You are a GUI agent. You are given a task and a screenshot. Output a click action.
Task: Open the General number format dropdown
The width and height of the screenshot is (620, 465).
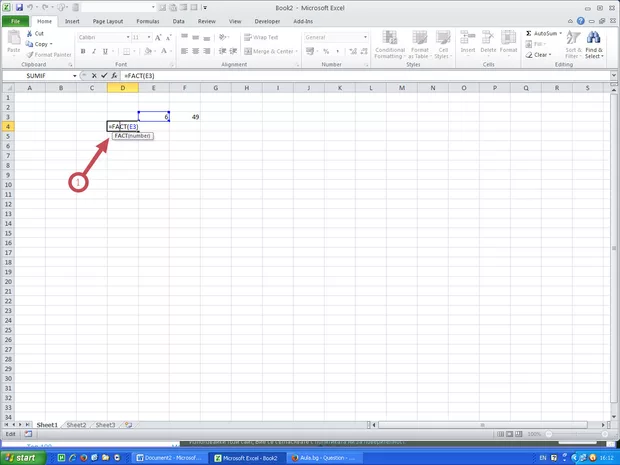pos(365,37)
